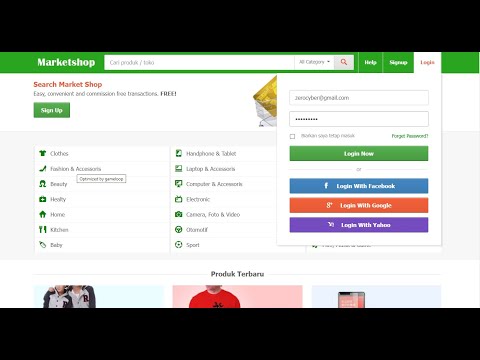Click the smartphone product thumbnail
This screenshot has height=360, width=480.
pos(376,296)
